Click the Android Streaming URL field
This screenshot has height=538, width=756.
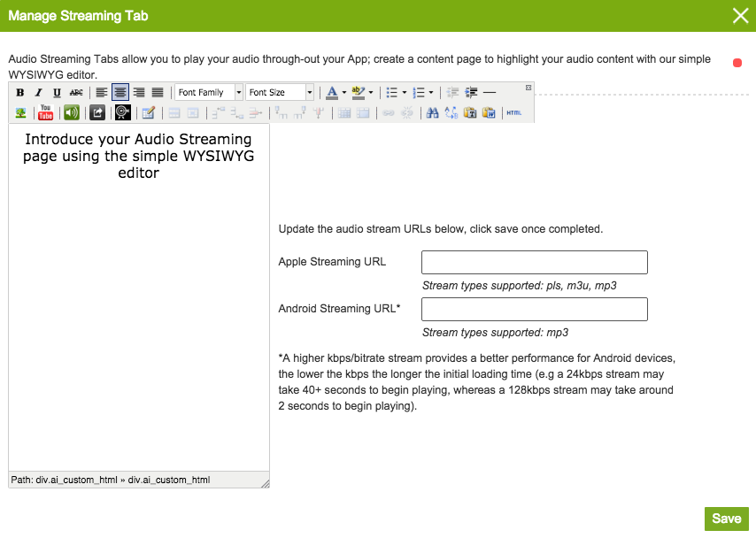pos(535,310)
